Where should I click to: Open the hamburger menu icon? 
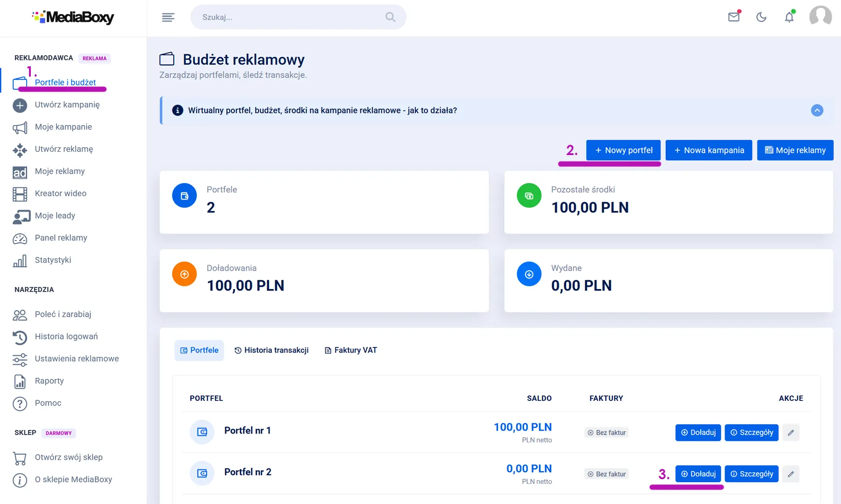(168, 17)
